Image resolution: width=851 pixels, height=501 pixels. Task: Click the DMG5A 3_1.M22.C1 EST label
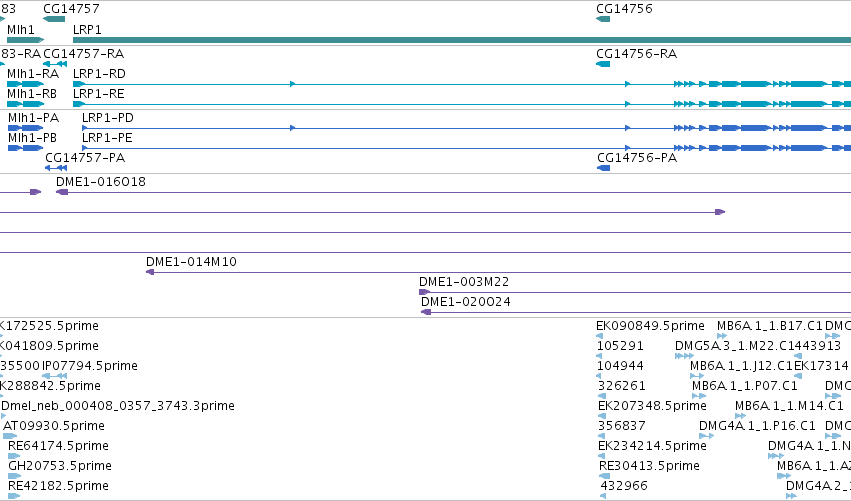point(734,346)
